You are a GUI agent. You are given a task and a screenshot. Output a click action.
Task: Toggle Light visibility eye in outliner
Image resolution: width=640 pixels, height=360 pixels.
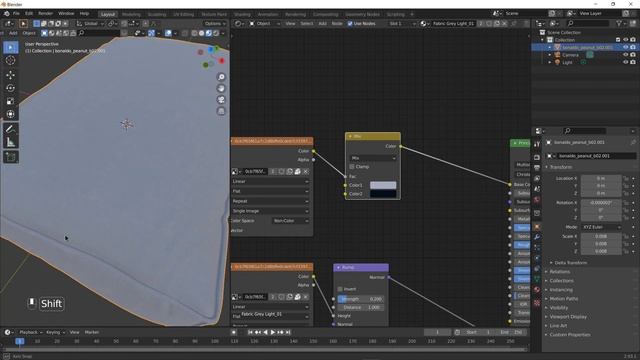pyautogui.click(x=625, y=62)
